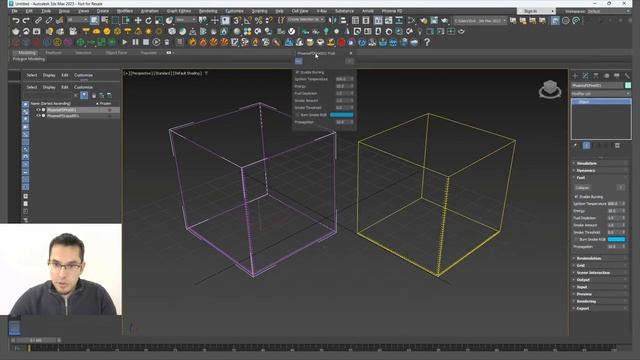
Task: Toggle Enable Burning checkbox in floating Fuel panel
Action: pyautogui.click(x=298, y=72)
